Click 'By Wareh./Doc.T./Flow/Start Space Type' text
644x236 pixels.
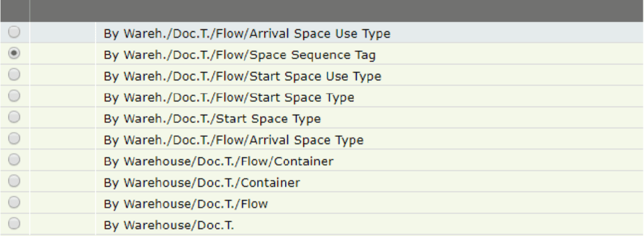[x=229, y=97]
